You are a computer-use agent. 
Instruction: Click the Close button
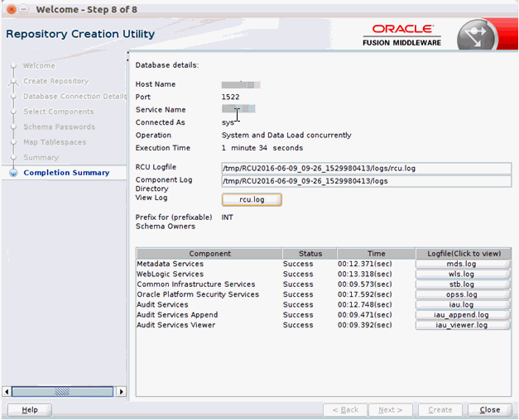pyautogui.click(x=490, y=410)
